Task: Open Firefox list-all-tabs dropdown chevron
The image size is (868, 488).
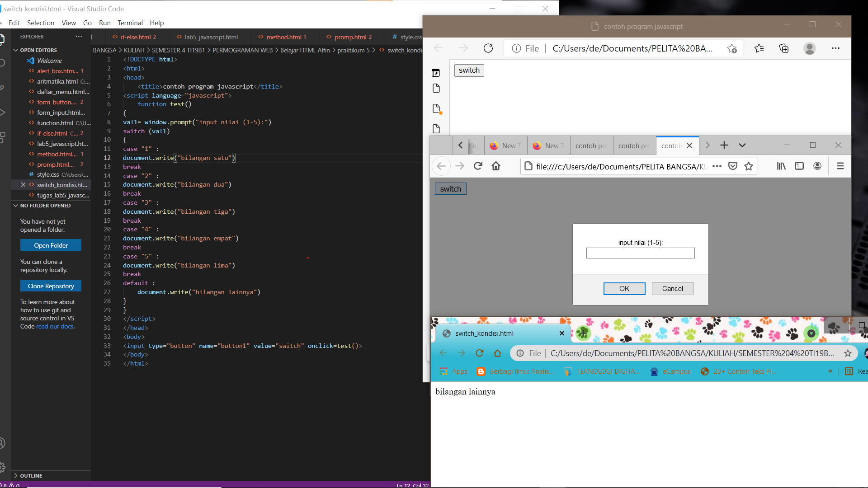Action: [x=742, y=145]
